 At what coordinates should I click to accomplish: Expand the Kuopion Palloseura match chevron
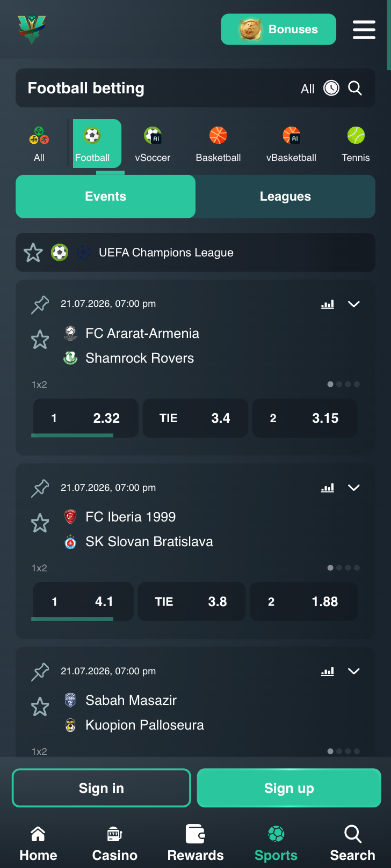coord(354,671)
